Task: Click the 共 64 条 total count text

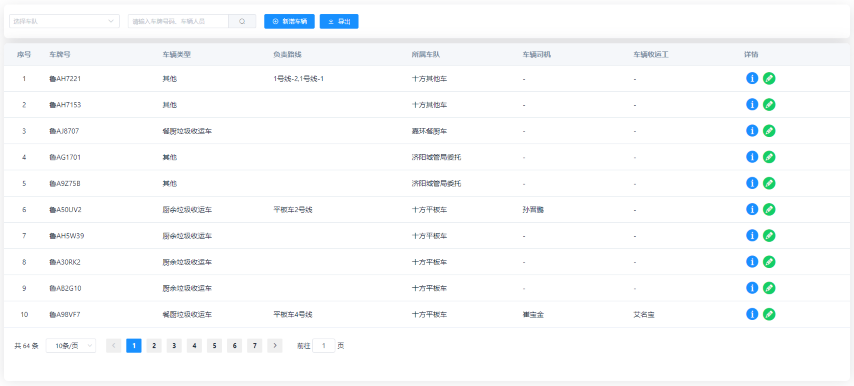Action: coord(26,346)
